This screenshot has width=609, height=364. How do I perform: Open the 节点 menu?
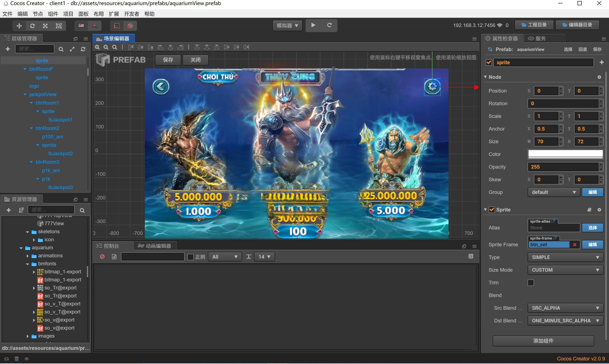click(38, 14)
